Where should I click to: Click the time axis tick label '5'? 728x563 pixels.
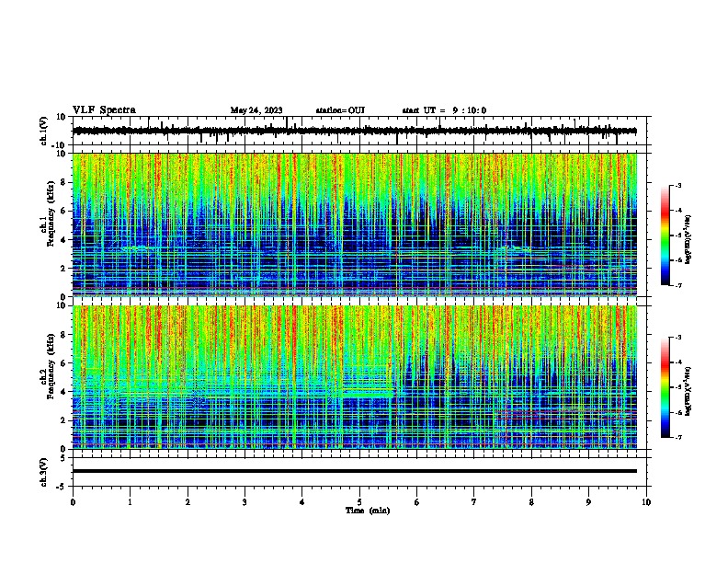click(x=359, y=502)
